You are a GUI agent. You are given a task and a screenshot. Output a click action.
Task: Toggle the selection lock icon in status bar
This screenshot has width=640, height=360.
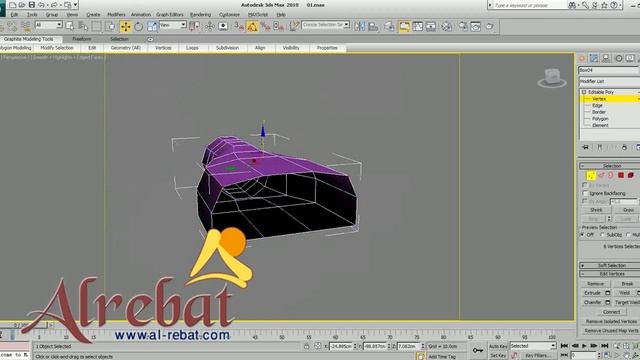307,346
